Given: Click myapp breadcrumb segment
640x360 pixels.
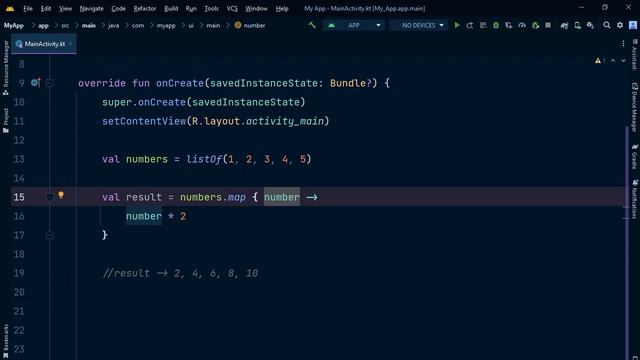Looking at the screenshot, I should point(166,25).
